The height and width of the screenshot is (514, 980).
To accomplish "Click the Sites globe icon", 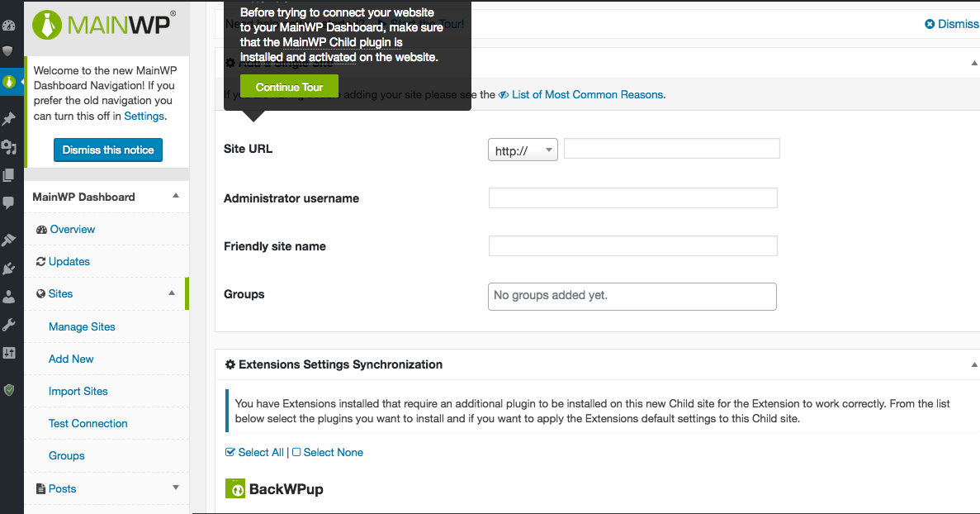I will [41, 294].
